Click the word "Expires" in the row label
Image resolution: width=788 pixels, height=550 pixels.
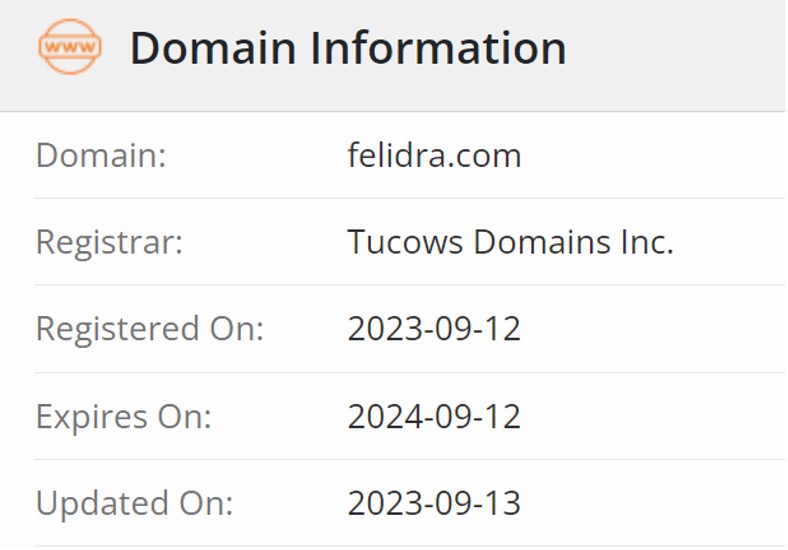(x=91, y=417)
